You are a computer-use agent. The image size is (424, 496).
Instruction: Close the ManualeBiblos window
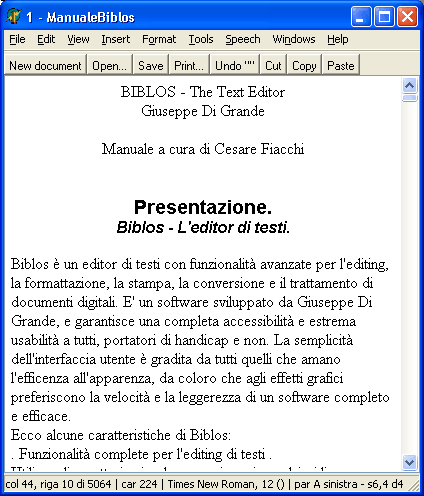(x=407, y=16)
